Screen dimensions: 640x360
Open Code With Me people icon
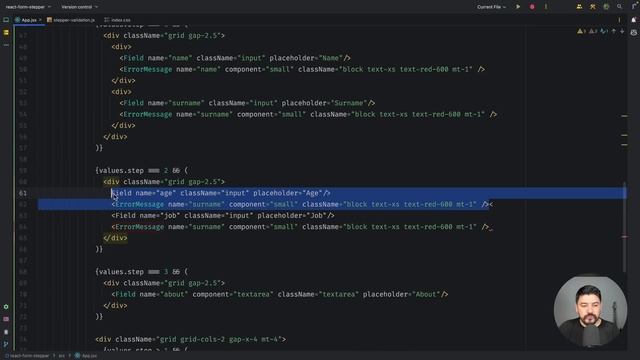click(x=579, y=7)
